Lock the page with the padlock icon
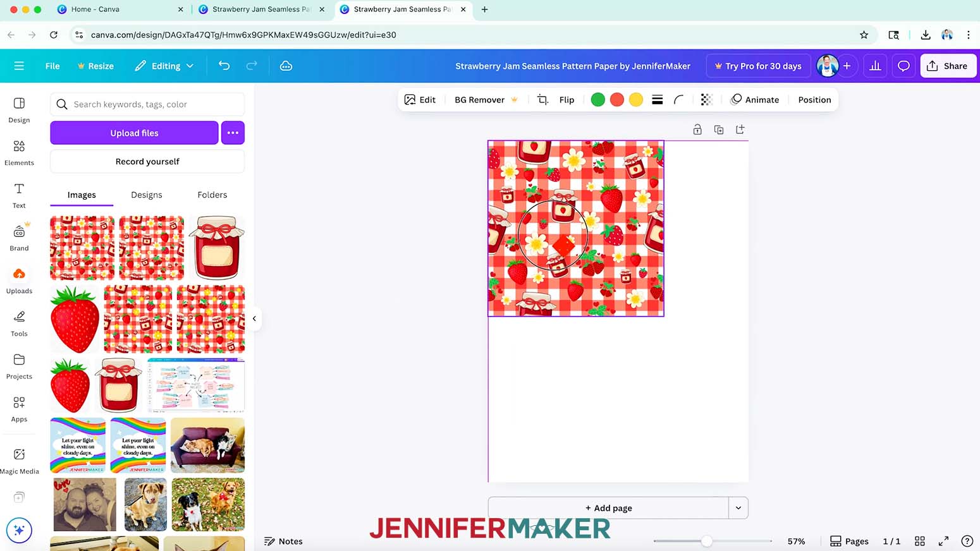980x551 pixels. point(697,130)
